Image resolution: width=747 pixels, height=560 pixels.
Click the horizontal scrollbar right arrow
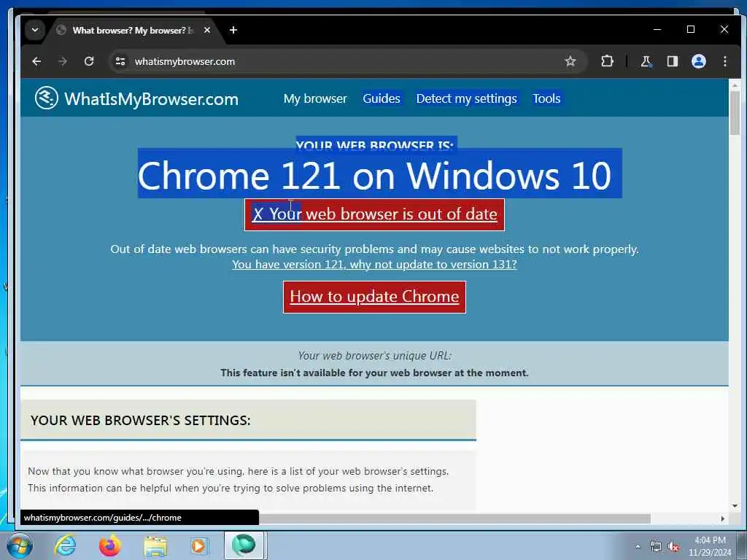pyautogui.click(x=723, y=518)
